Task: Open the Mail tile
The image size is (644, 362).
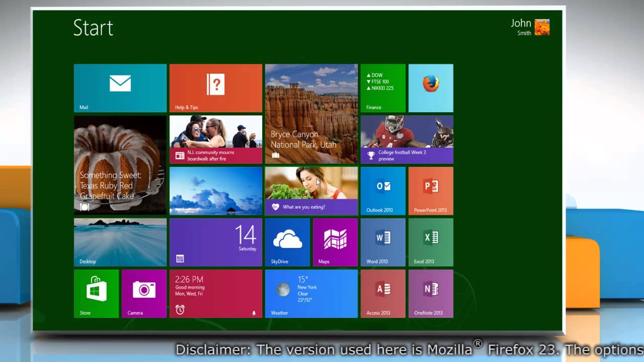Action: (120, 88)
